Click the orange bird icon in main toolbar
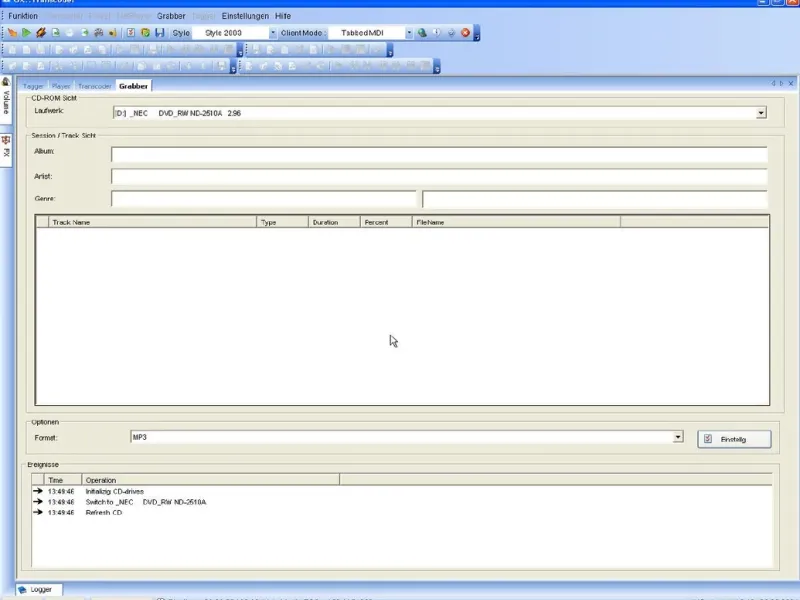This screenshot has width=800, height=600. click(12, 33)
